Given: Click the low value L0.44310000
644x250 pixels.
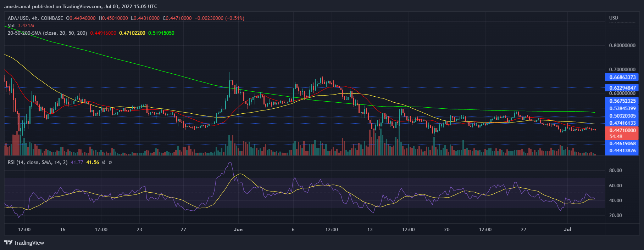Looking at the screenshot, I should 145,18.
